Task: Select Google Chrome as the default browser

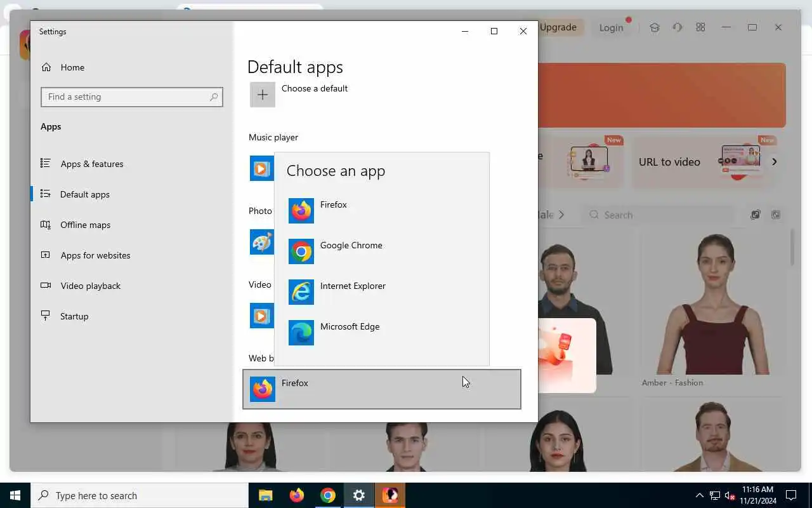Action: [x=382, y=251]
